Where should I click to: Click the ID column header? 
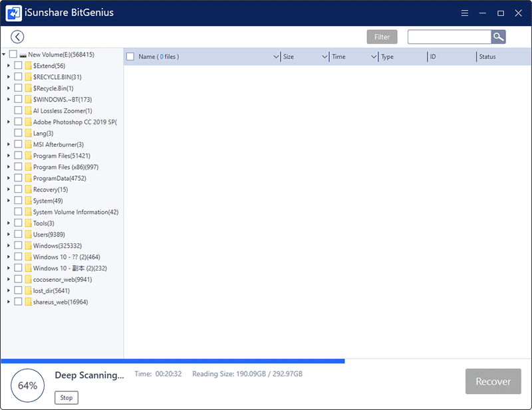(433, 56)
